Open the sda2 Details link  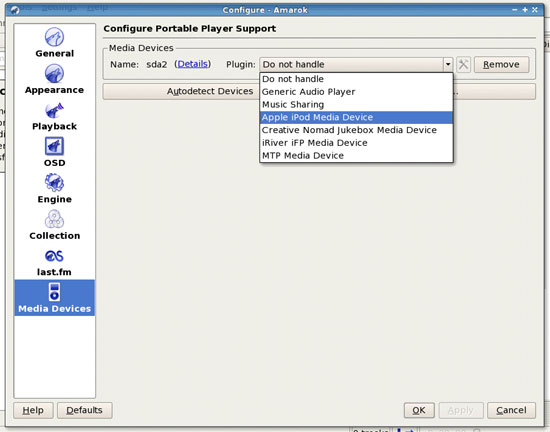[x=193, y=64]
